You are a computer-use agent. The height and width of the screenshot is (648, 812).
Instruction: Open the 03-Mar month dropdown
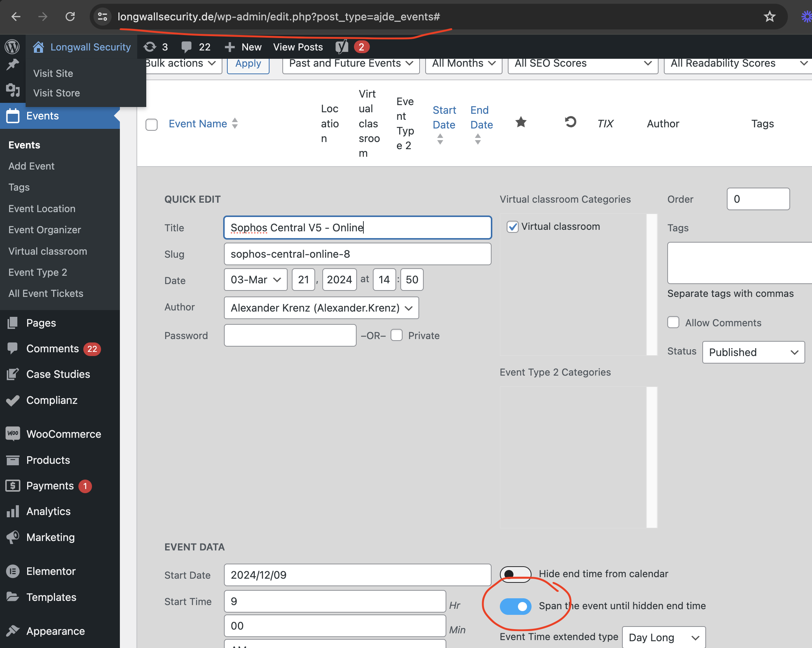[x=256, y=280]
